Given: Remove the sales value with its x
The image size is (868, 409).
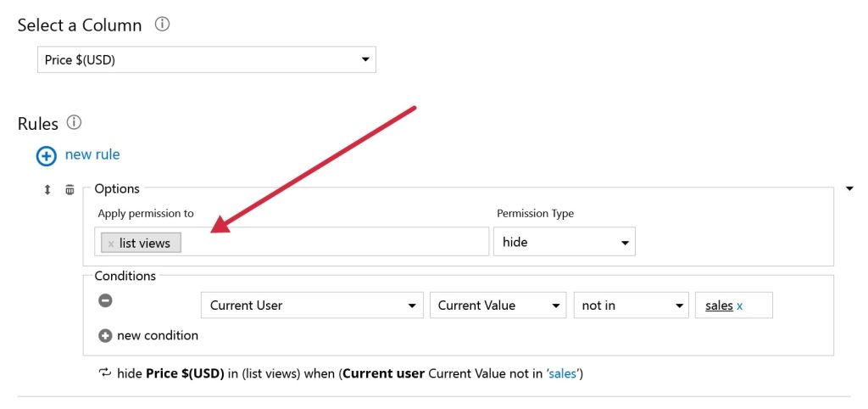Looking at the screenshot, I should [x=739, y=305].
